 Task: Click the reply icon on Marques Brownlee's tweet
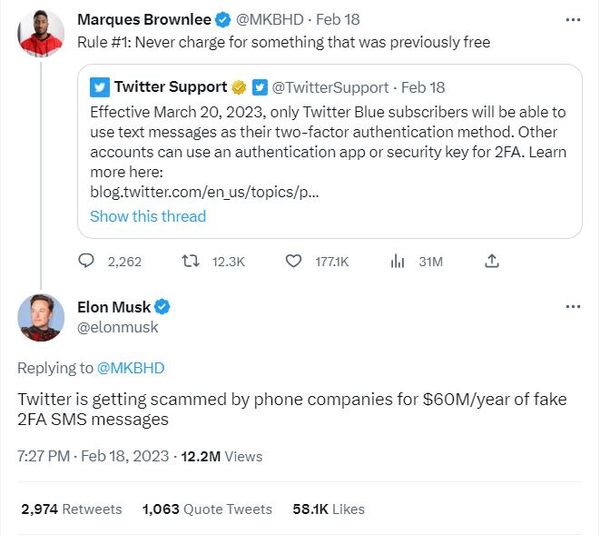point(88,261)
